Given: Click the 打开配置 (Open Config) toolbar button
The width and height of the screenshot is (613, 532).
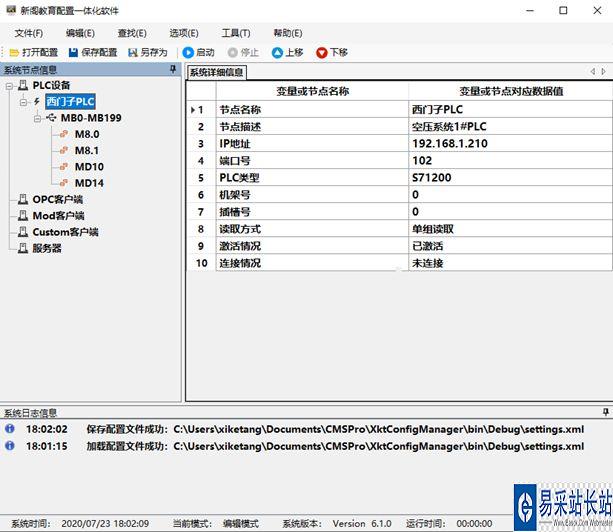Looking at the screenshot, I should (x=34, y=52).
